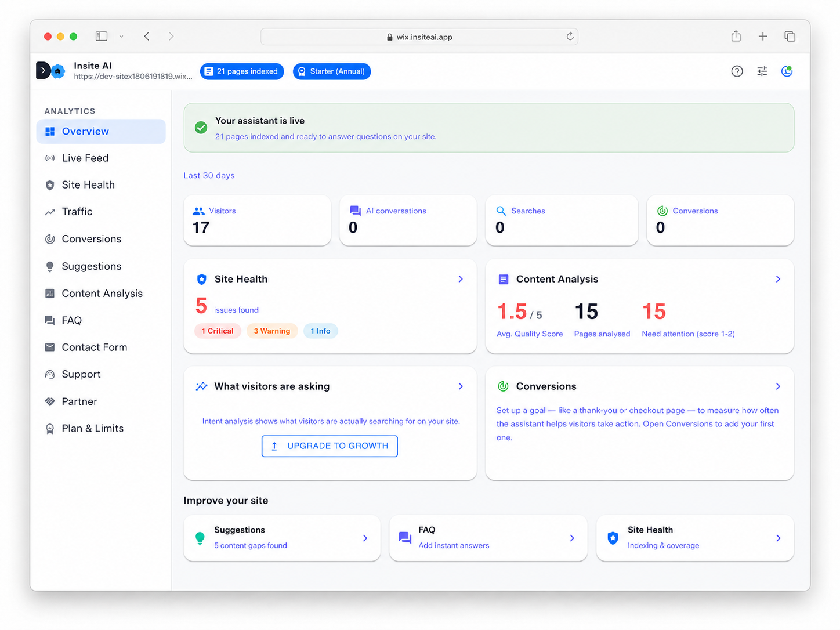Screen dimensions: 840x630
Task: Click the 21 pages indexed badge
Action: (242, 71)
